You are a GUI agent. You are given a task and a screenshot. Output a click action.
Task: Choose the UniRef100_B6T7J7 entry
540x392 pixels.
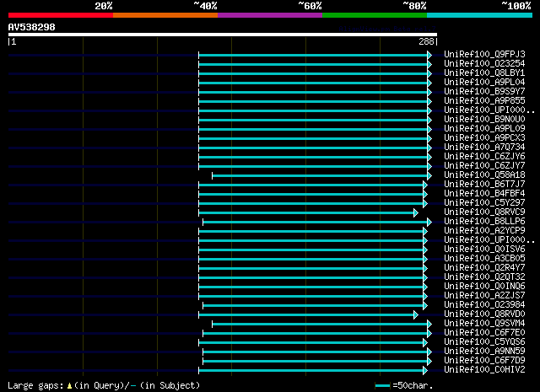[x=484, y=184]
